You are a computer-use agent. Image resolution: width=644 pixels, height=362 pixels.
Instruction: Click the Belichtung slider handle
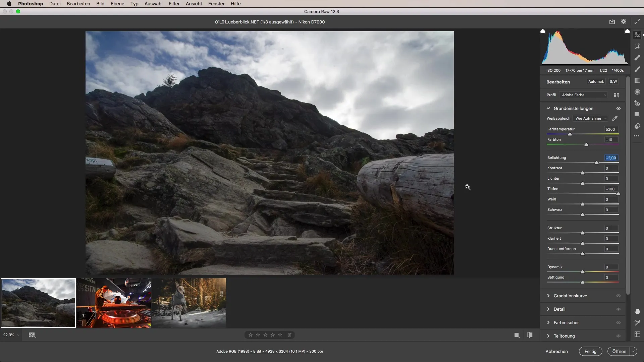(x=597, y=163)
